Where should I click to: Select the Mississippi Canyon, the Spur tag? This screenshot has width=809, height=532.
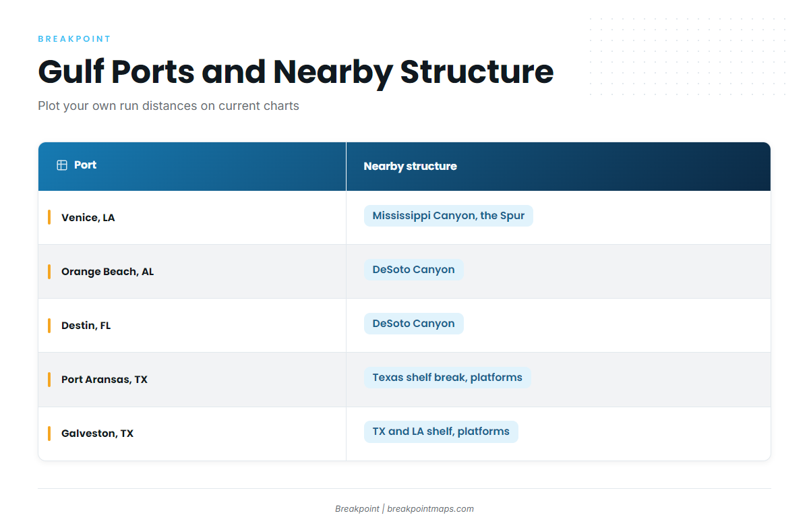click(x=448, y=216)
